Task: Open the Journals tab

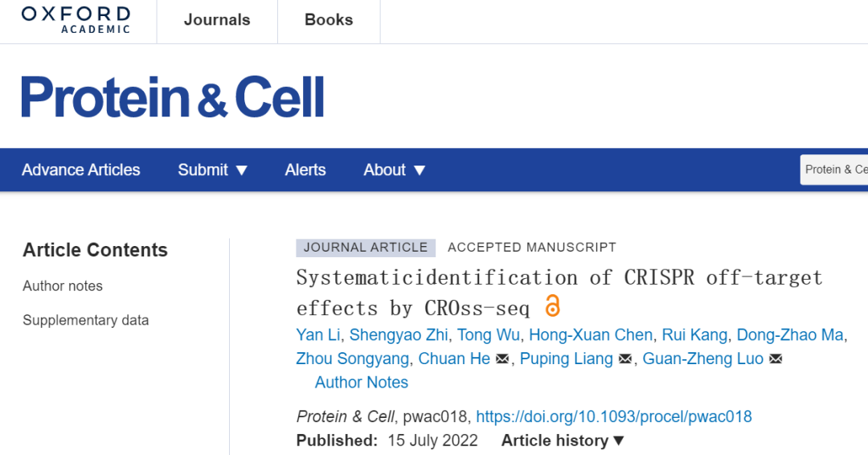Action: pyautogui.click(x=217, y=20)
